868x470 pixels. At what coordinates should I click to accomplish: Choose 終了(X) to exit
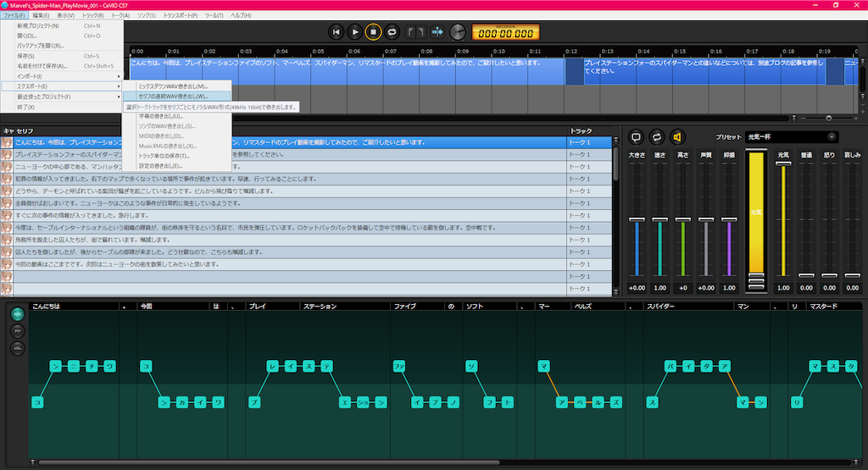61,108
